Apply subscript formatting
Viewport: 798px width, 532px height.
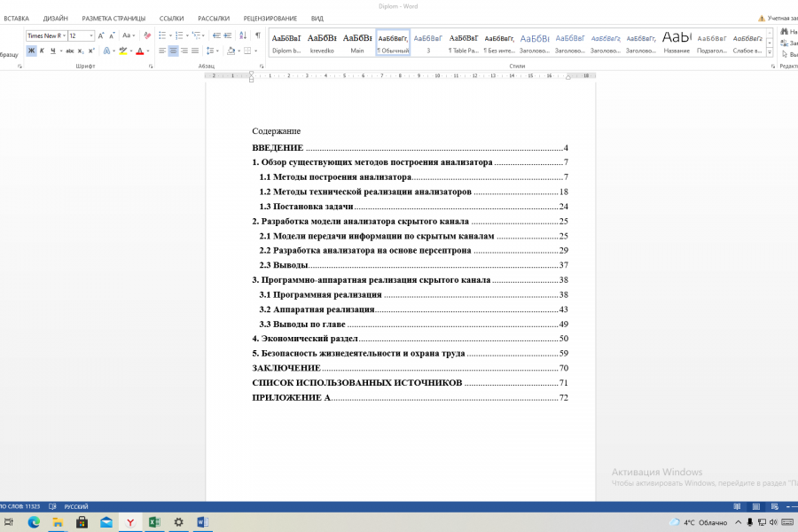click(x=81, y=51)
